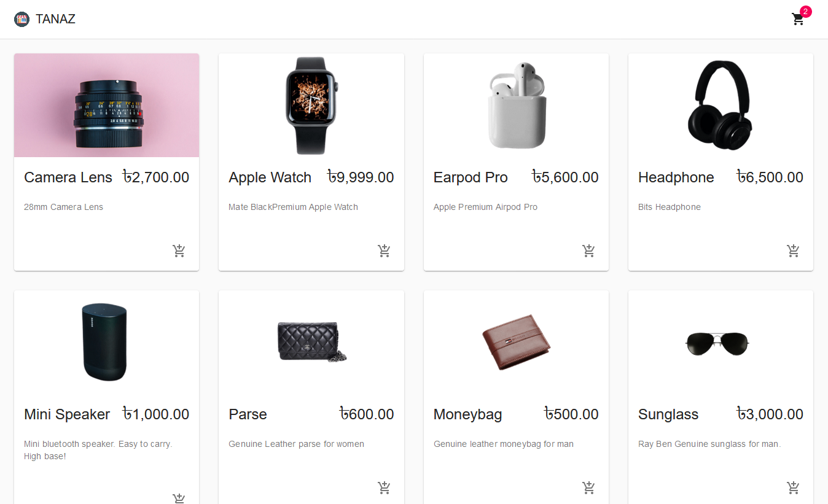
Task: Click the brown Moneybag wallet image
Action: pyautogui.click(x=516, y=342)
